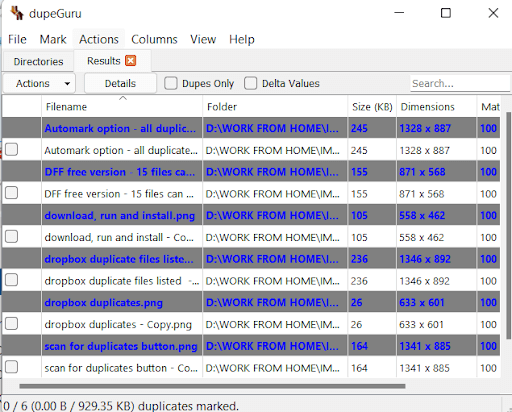
Task: Expand the Actions dropdown button
Action: (39, 83)
